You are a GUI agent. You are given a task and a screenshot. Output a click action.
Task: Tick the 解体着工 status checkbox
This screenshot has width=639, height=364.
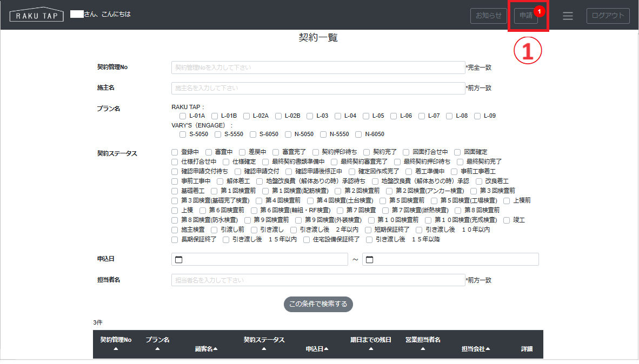[220, 181]
